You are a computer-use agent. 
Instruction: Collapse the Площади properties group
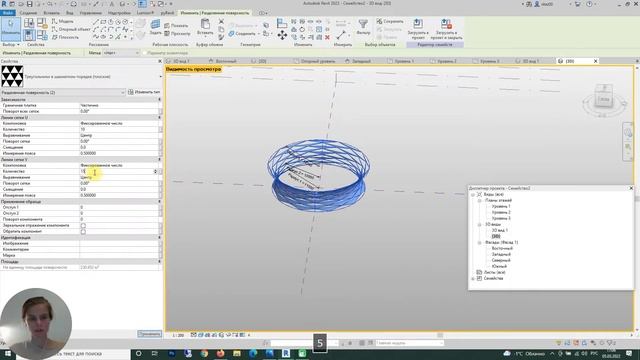(x=160, y=261)
